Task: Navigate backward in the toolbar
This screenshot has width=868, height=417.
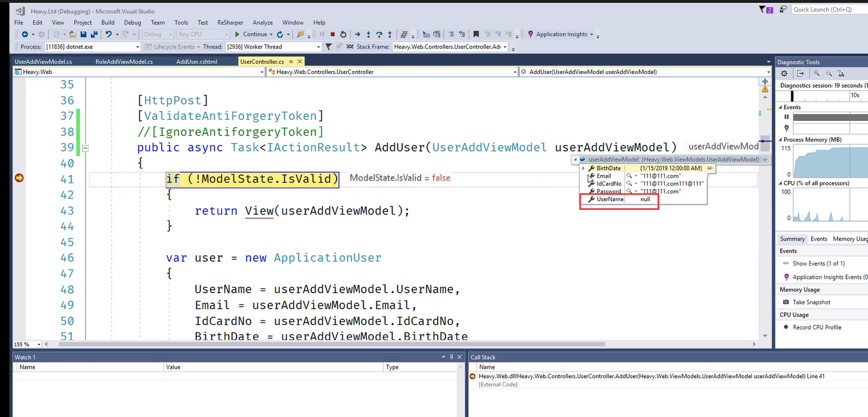Action: click(x=24, y=34)
